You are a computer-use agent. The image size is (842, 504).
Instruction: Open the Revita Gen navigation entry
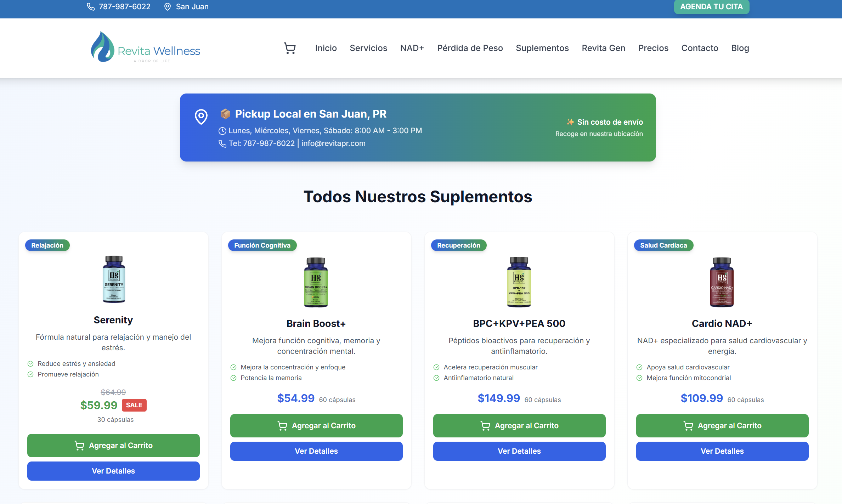tap(603, 48)
